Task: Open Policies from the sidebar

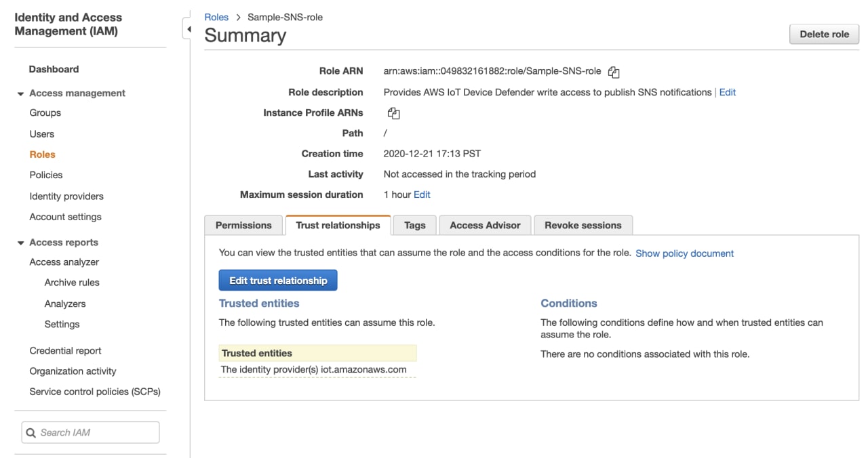Action: coord(45,175)
